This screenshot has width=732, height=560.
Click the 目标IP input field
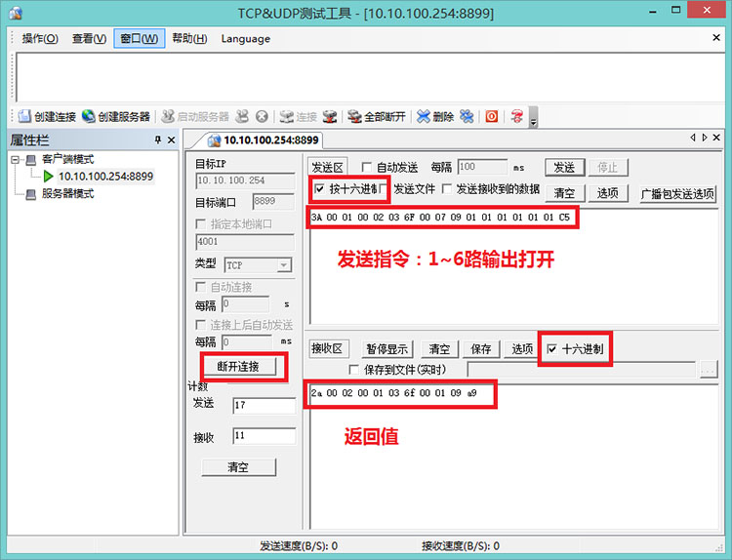[246, 180]
